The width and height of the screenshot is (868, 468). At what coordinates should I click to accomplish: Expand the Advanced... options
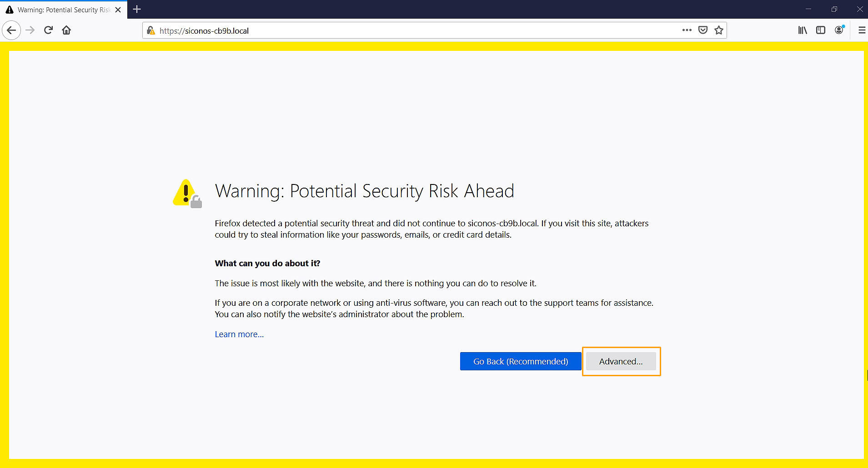tap(621, 362)
